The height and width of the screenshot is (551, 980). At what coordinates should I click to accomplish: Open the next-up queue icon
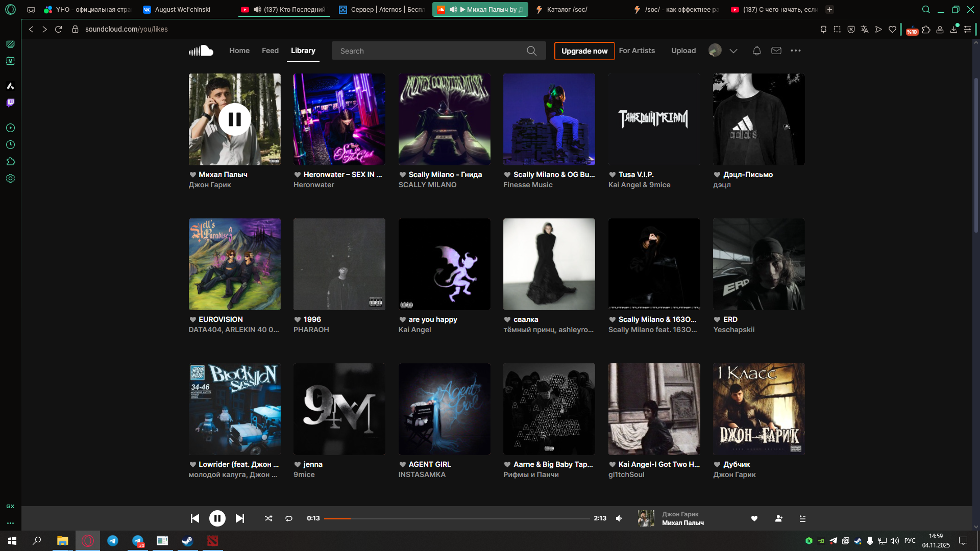click(x=802, y=518)
